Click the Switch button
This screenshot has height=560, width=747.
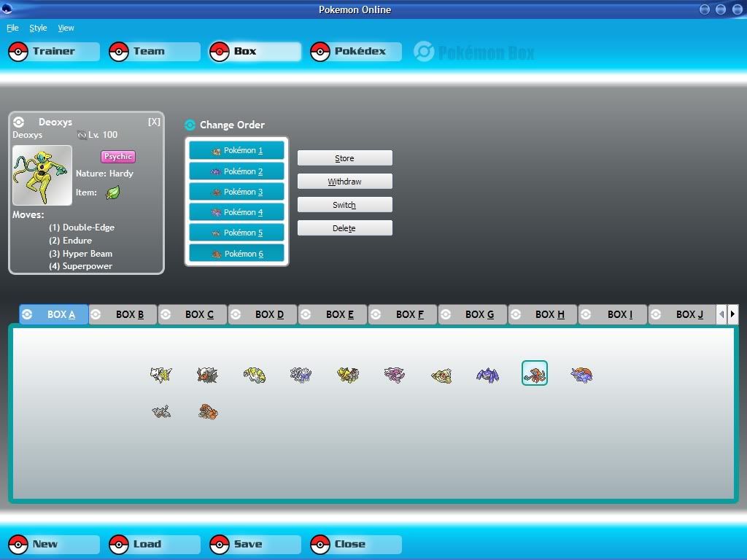(345, 205)
